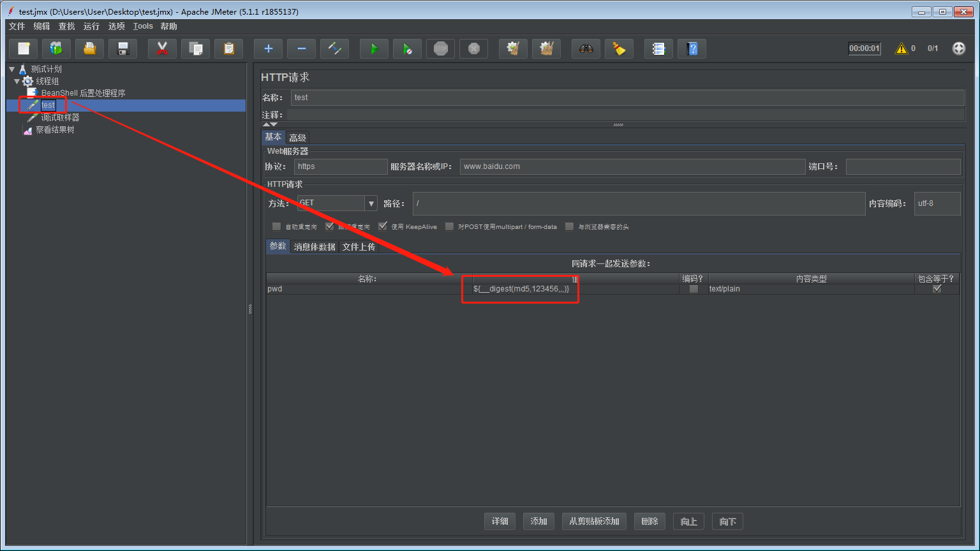Click the 名称 field containing test
Viewport: 980px width, 551px height.
(x=628, y=98)
